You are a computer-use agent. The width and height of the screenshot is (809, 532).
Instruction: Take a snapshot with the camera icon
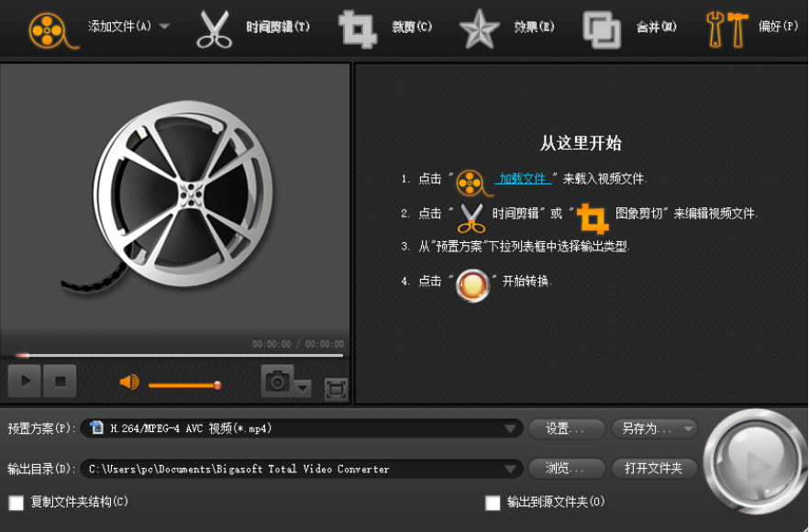coord(277,380)
